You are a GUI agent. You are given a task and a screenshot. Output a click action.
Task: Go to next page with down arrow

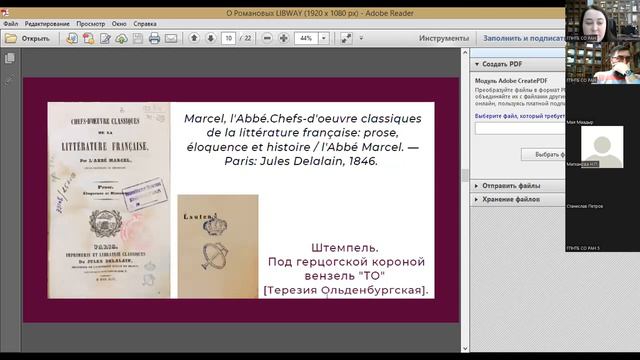(211, 38)
